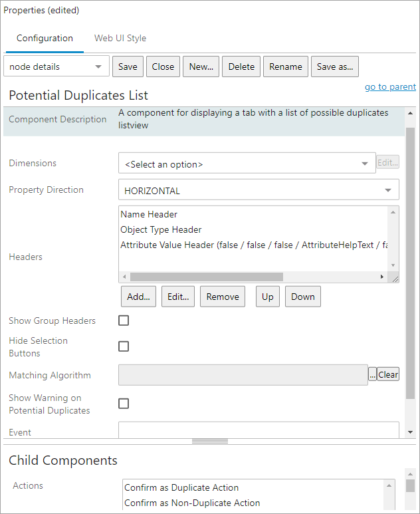Check Show Warning on Potential Duplicates
This screenshot has width=420, height=514.
click(124, 404)
